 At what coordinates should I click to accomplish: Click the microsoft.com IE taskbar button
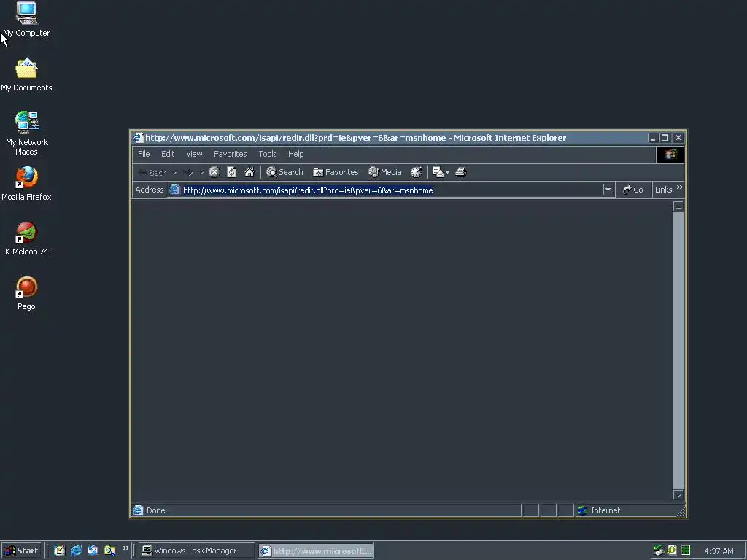click(x=316, y=551)
